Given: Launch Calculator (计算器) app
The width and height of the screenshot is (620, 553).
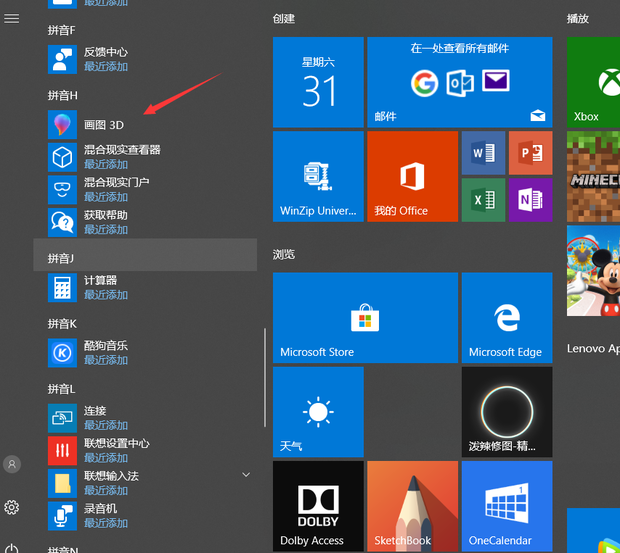Looking at the screenshot, I should click(152, 287).
